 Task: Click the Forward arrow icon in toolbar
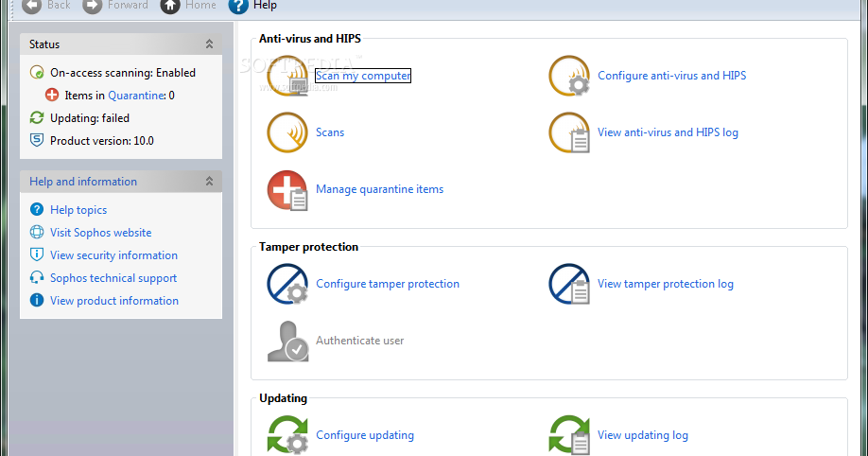[x=92, y=6]
